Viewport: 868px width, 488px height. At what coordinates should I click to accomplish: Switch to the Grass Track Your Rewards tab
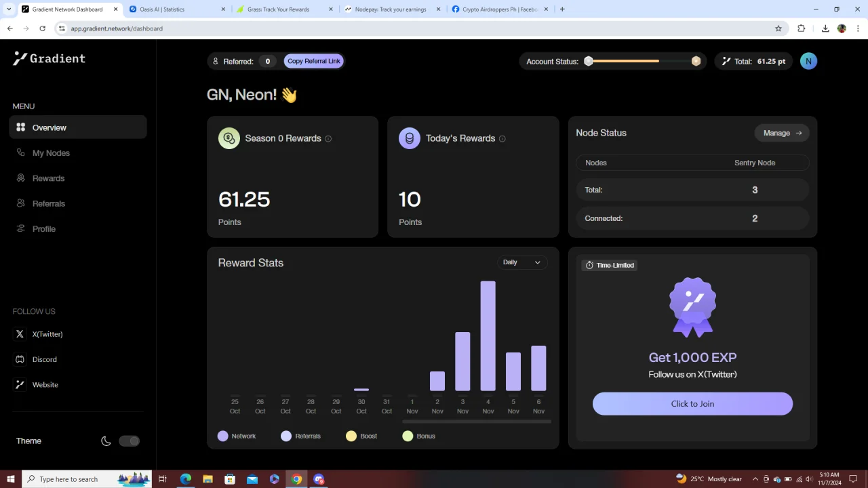click(283, 9)
